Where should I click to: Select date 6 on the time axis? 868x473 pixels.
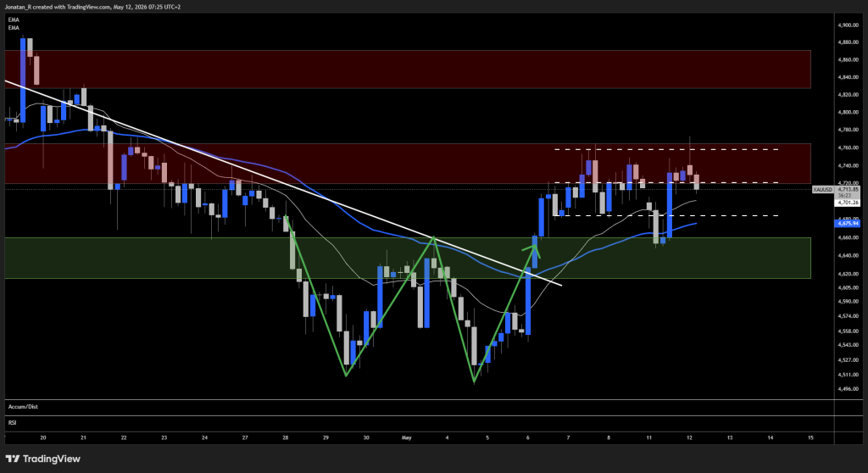(528, 437)
